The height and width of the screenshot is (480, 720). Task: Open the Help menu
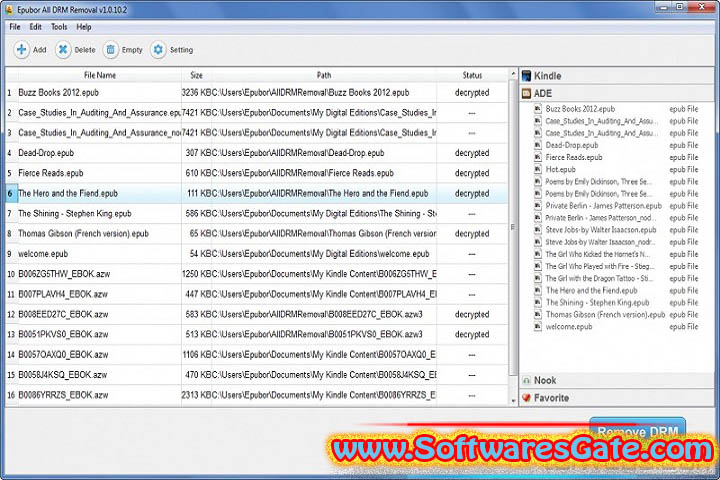click(x=84, y=27)
